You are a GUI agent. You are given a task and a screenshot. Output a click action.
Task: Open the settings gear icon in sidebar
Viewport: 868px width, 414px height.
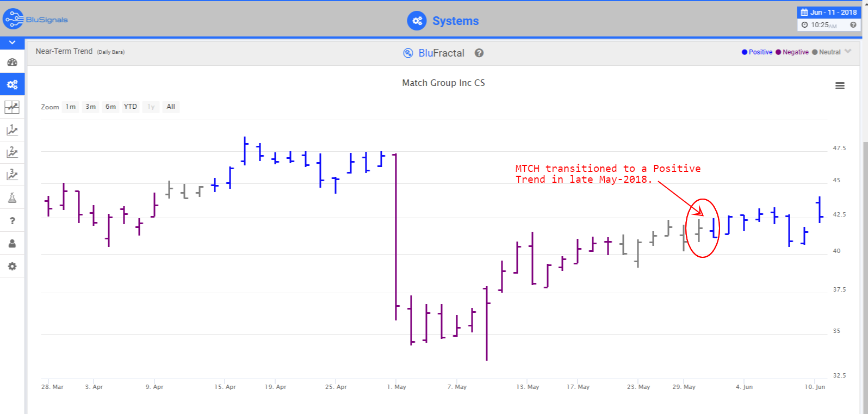coord(12,266)
